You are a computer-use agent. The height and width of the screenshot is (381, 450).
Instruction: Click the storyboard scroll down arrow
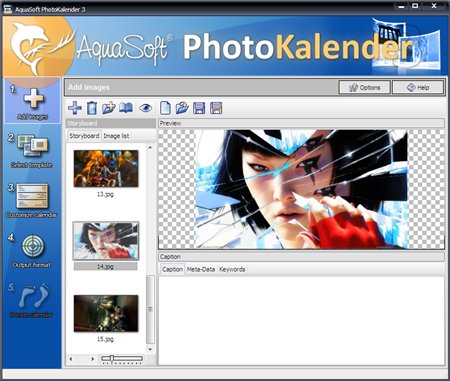tap(150, 349)
